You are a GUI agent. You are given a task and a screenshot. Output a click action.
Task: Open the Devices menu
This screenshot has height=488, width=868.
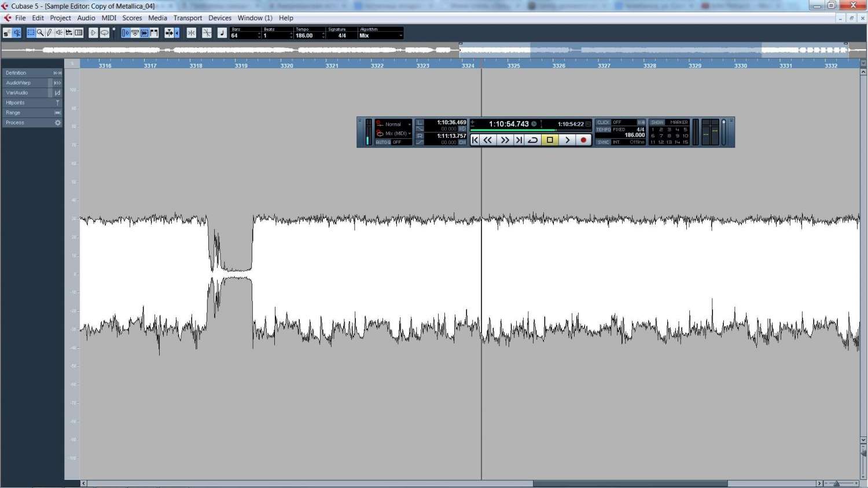point(220,18)
